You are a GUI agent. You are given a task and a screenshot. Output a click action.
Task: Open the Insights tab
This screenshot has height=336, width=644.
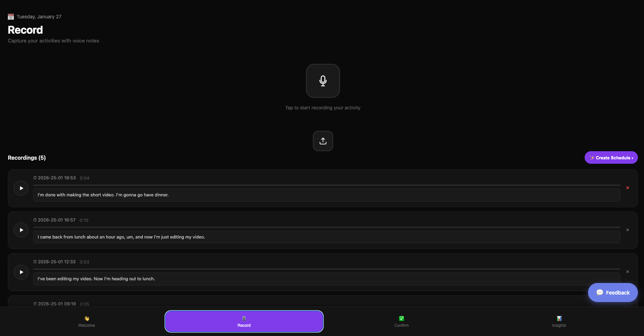point(559,322)
